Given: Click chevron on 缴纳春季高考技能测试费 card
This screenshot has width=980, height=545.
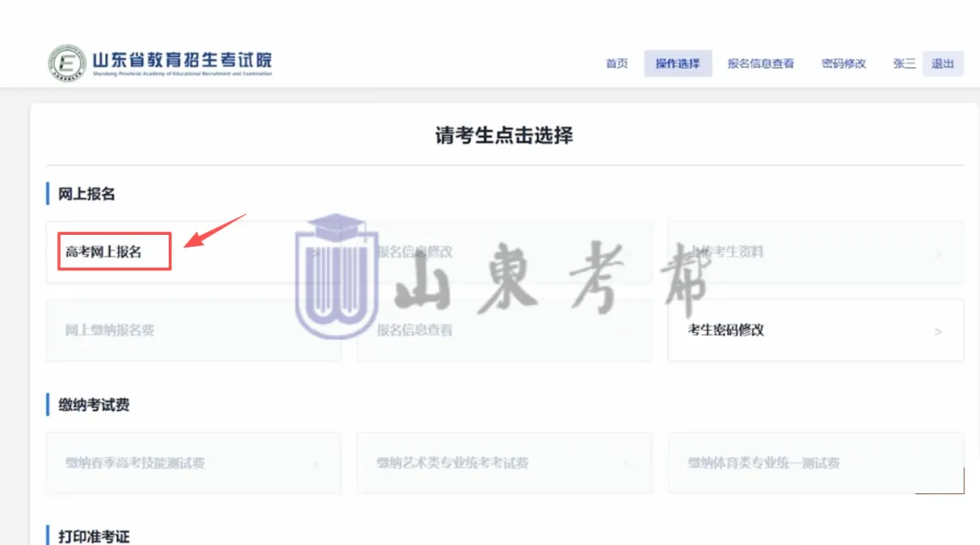Looking at the screenshot, I should 315,464.
